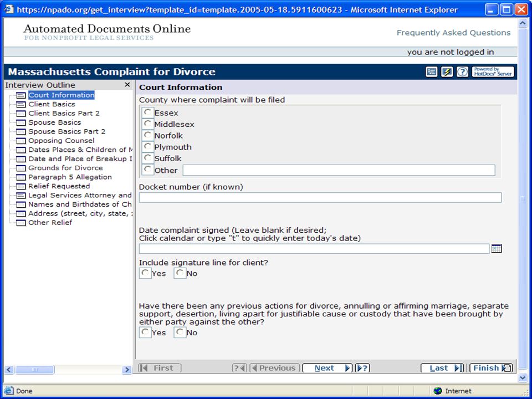
Task: Open Frequently Asked Questions link
Action: [454, 33]
